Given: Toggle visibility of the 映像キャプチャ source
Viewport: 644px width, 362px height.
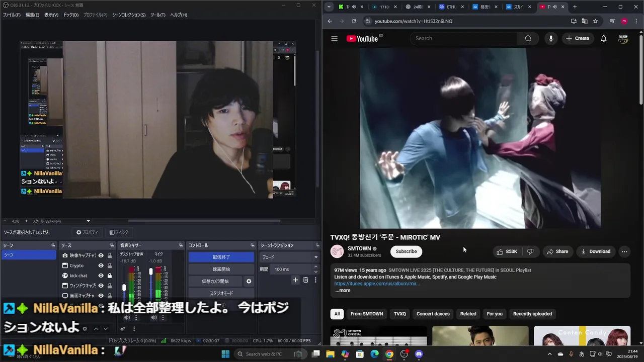Looking at the screenshot, I should [x=101, y=255].
